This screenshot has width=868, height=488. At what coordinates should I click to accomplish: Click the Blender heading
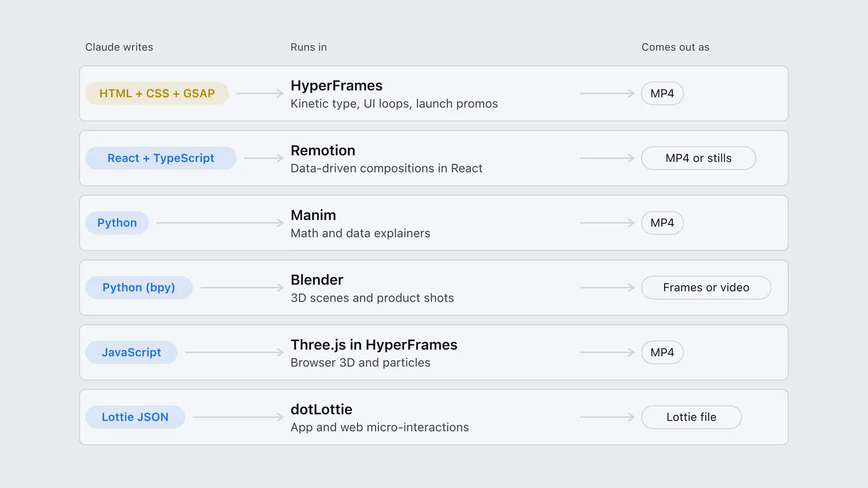pyautogui.click(x=317, y=280)
